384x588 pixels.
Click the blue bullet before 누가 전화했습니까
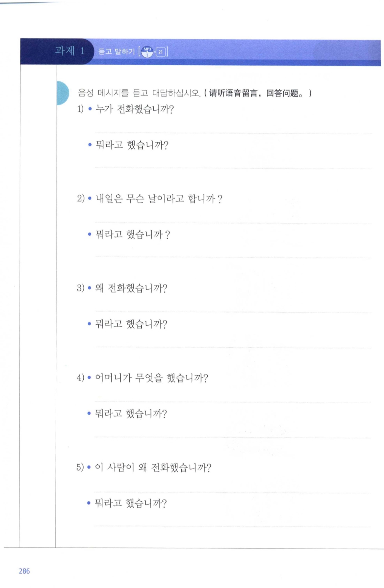[x=90, y=110]
